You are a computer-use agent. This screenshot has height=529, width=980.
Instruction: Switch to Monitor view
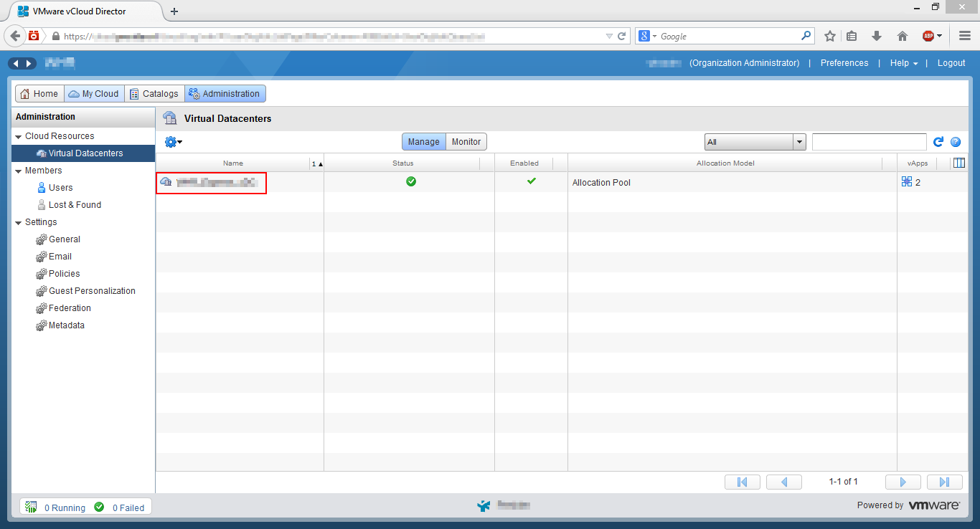coord(466,142)
